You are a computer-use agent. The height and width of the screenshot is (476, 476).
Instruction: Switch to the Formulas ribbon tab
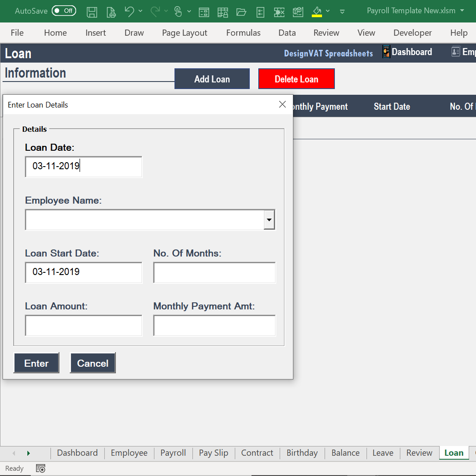tap(243, 33)
